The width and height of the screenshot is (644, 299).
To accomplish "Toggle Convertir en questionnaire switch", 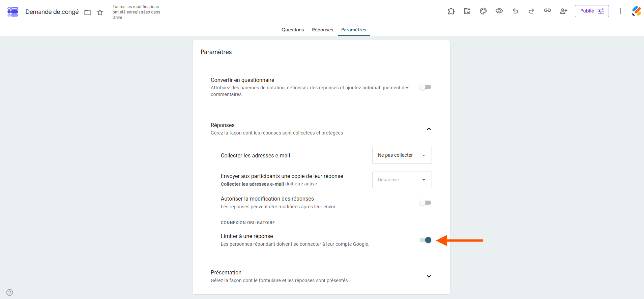I will [425, 87].
